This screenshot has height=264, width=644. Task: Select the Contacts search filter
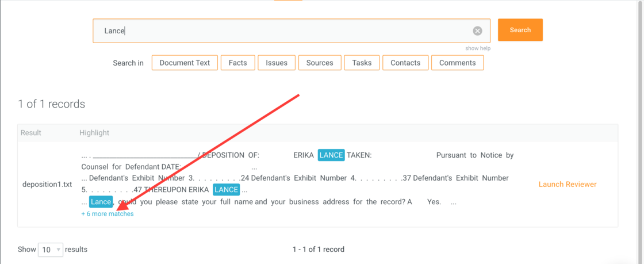click(x=405, y=63)
